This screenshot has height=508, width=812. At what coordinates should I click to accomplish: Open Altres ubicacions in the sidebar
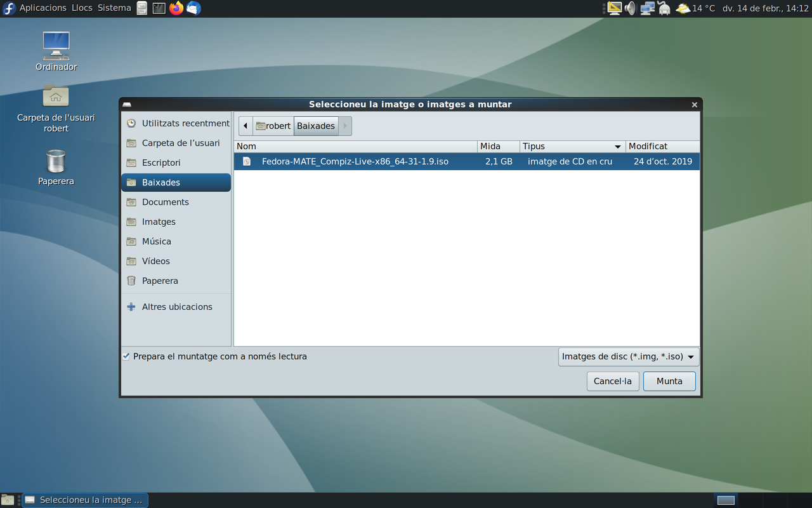(176, 307)
